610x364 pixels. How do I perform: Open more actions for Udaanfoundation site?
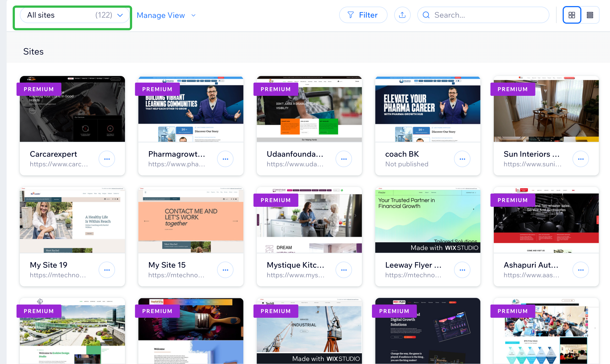(344, 159)
